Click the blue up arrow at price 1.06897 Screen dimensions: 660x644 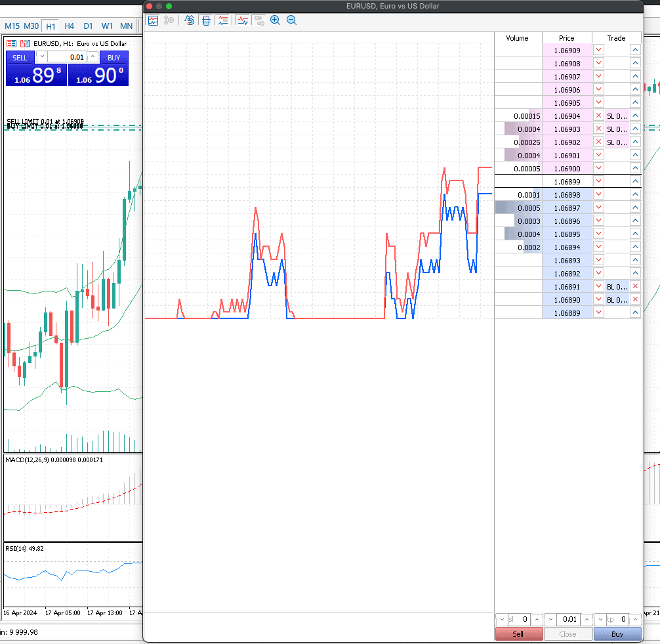[635, 207]
